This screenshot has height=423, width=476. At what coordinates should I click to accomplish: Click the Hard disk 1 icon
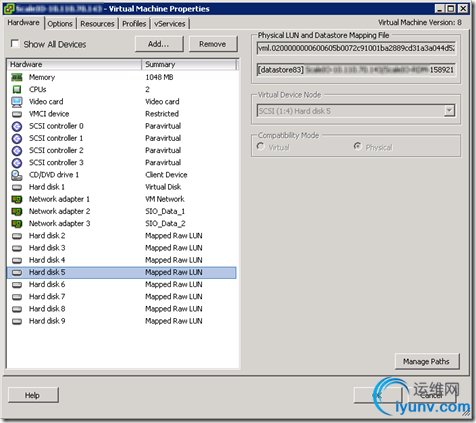[x=17, y=187]
